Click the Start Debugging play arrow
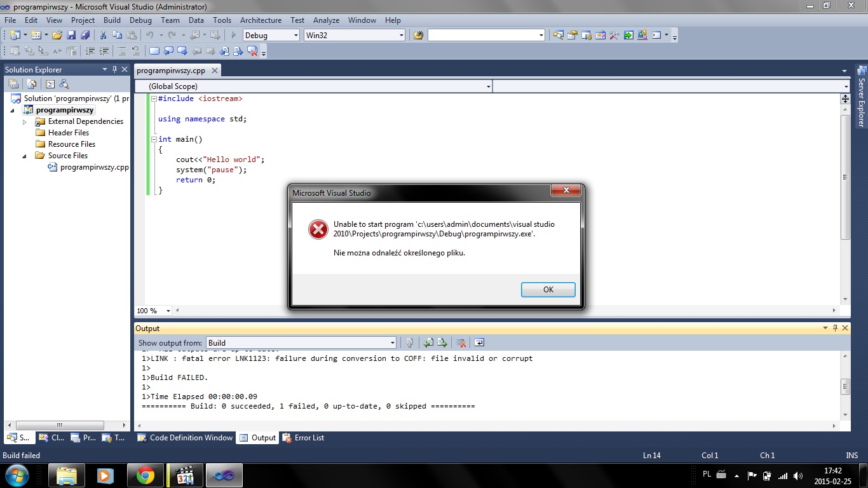Screen dimensions: 868x488 tap(234, 35)
